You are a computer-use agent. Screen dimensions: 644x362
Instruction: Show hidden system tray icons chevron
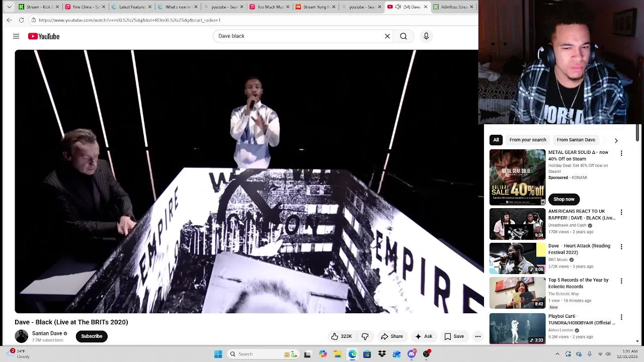557,354
